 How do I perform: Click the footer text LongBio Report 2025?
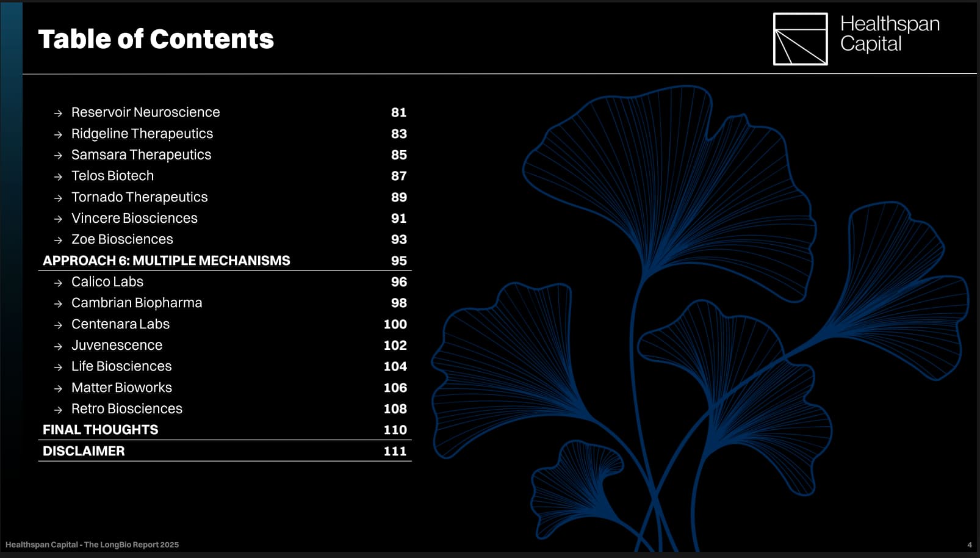tap(139, 545)
